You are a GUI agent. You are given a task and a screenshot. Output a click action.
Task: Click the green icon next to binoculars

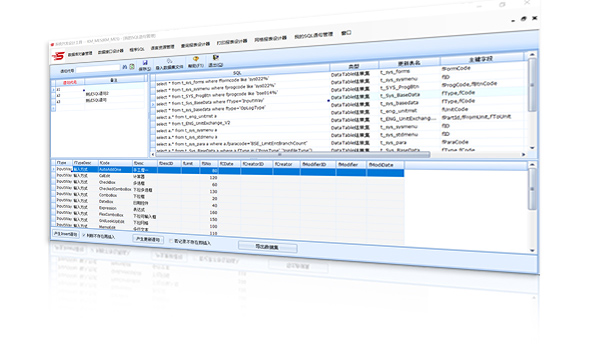tap(132, 67)
